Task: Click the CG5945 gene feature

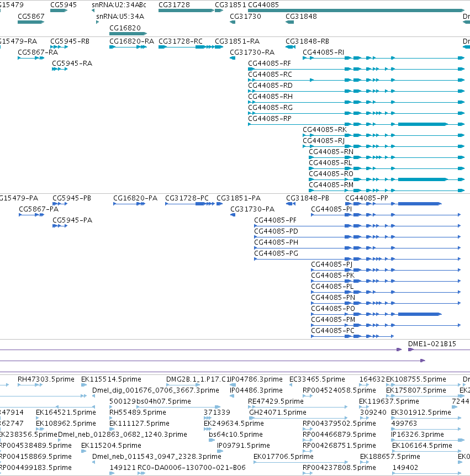Action: click(x=59, y=10)
